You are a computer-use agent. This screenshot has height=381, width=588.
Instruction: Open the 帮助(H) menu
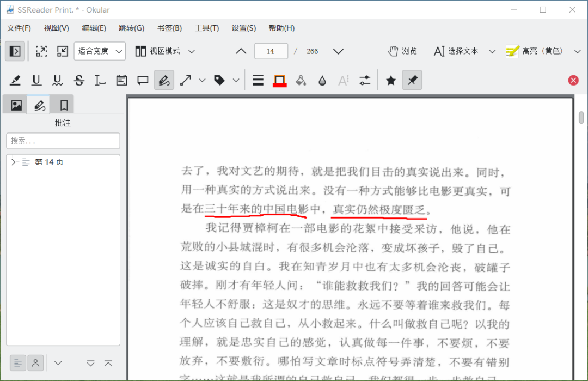[281, 28]
